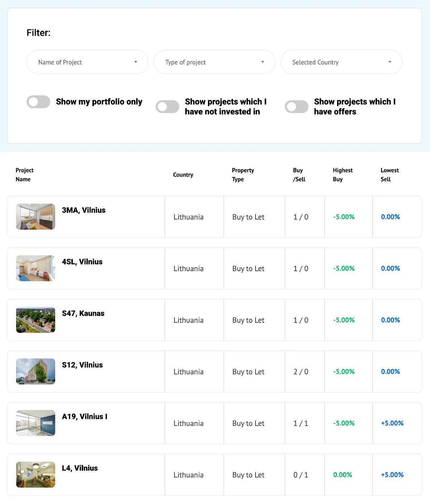The width and height of the screenshot is (430, 504).
Task: Click the -5.00% Highest Buy for A19, Vilnius I
Action: [x=344, y=423]
